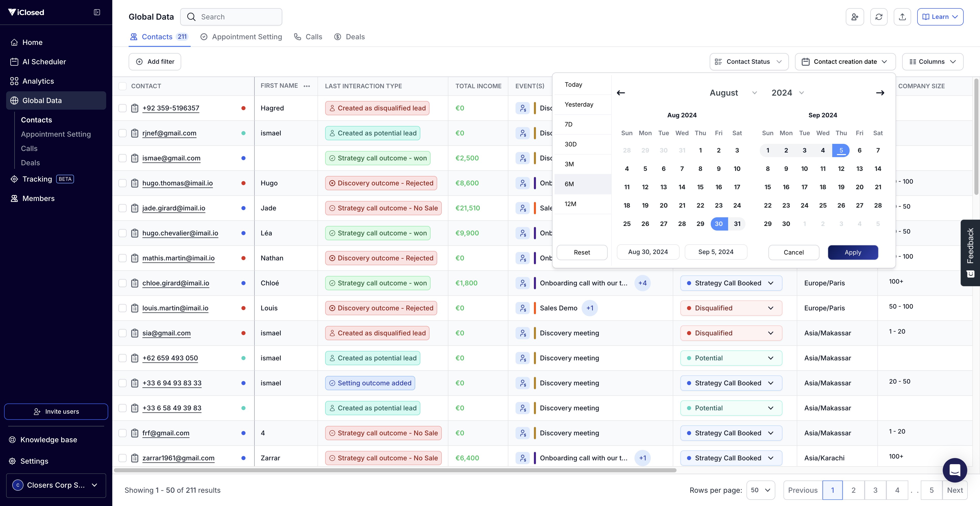Collapse the sidebar panel icon

coord(97,12)
